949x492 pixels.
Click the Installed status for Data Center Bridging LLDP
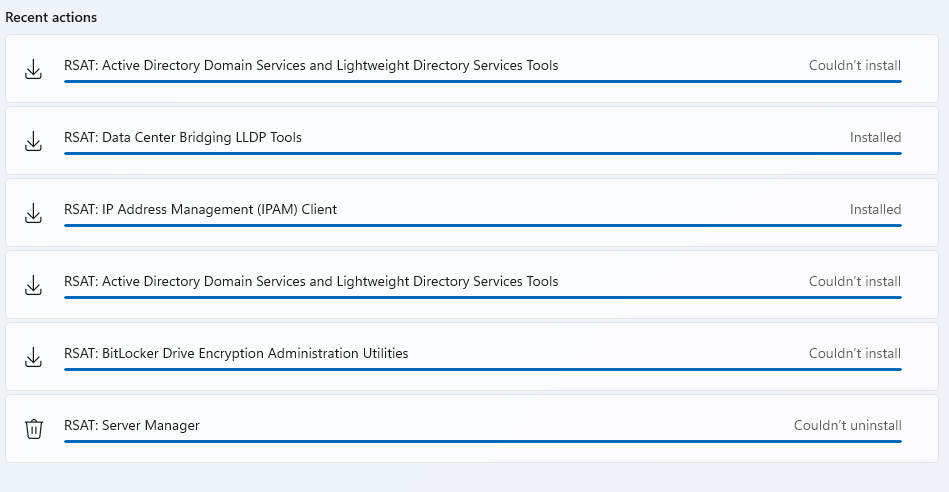tap(875, 137)
